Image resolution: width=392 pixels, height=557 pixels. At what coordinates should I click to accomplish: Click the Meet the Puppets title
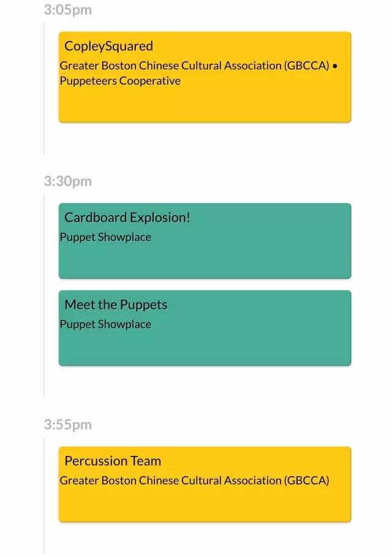pyautogui.click(x=116, y=305)
